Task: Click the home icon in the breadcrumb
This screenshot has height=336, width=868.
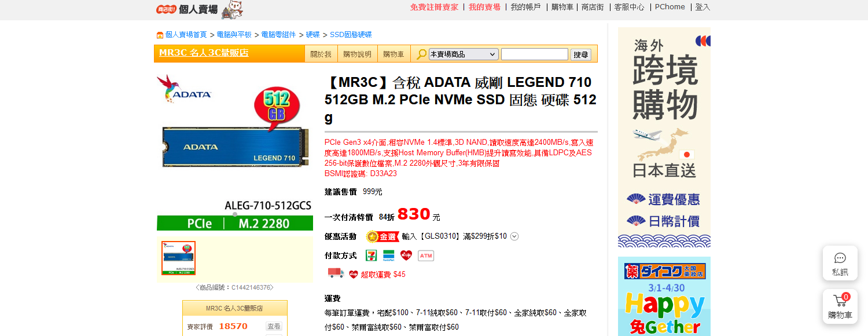Action: point(160,35)
